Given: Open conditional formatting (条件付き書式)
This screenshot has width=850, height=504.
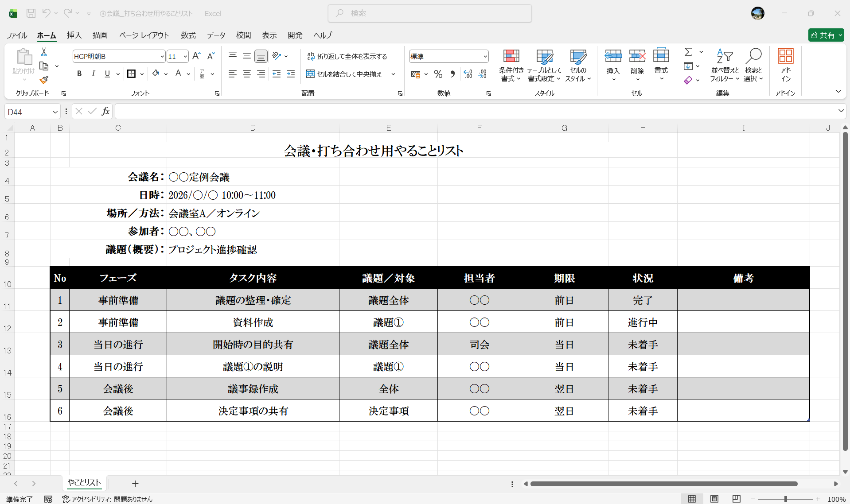Looking at the screenshot, I should (x=511, y=65).
